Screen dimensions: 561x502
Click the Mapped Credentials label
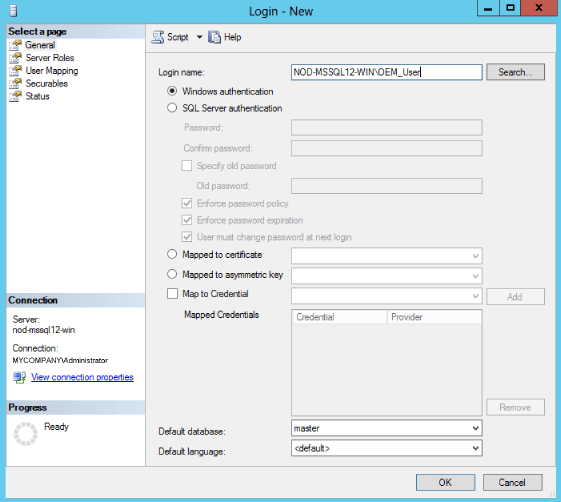click(221, 315)
